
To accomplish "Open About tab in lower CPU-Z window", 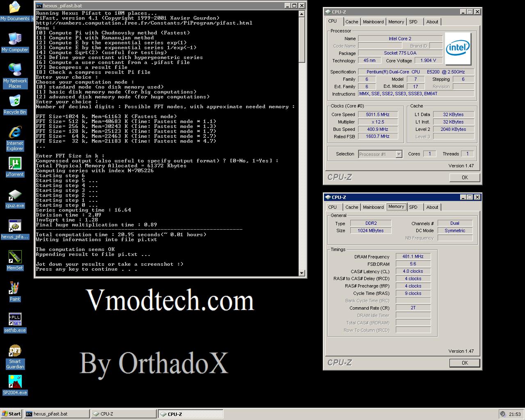I will 432,207.
